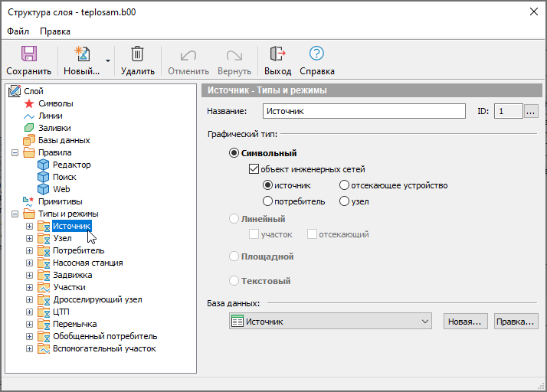Click the ellipsis button beside ID field

(x=532, y=111)
